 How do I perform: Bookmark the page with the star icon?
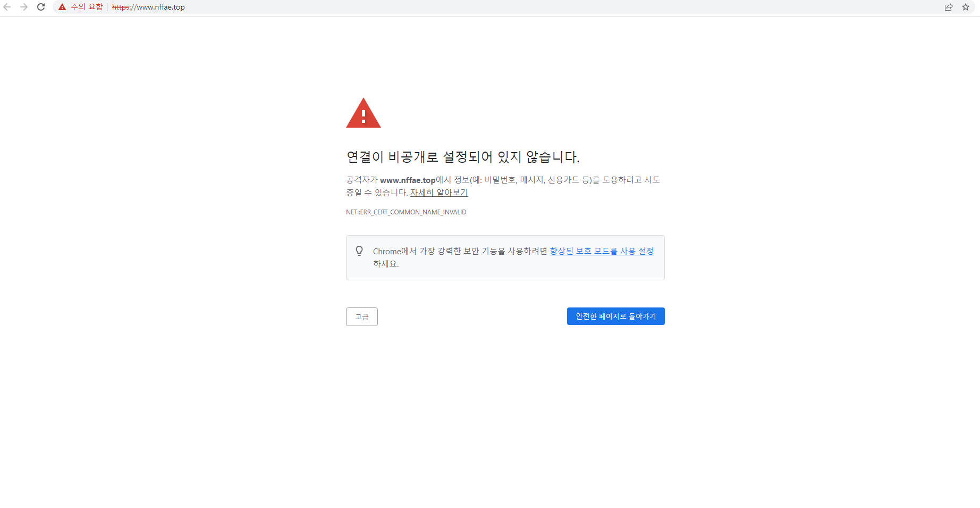click(966, 7)
